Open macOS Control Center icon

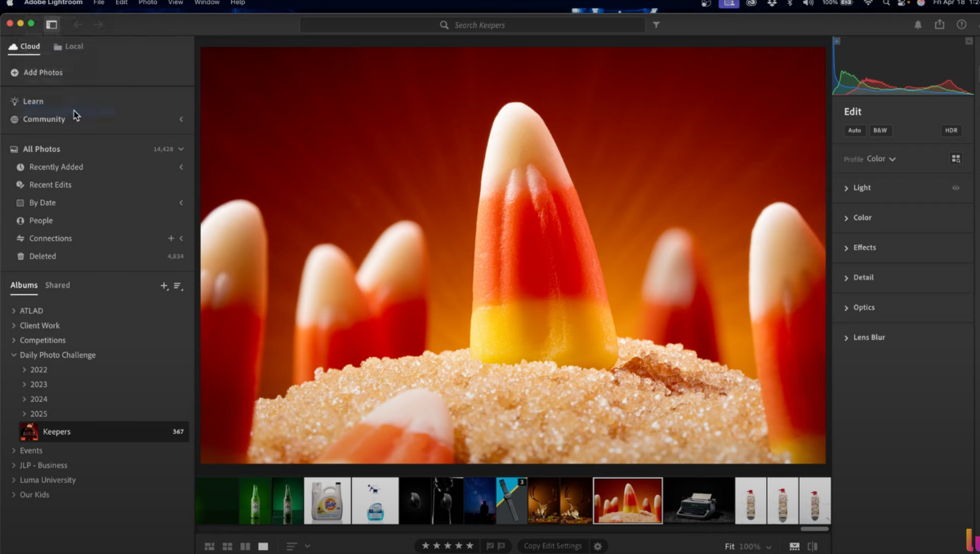click(x=903, y=3)
